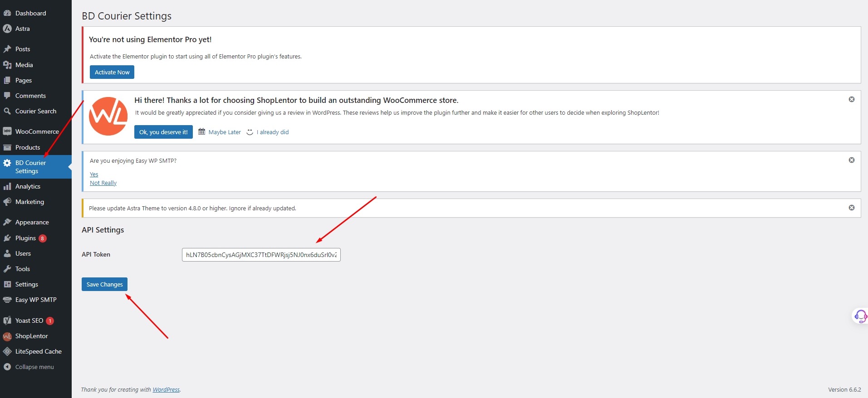Viewport: 868px width, 398px height.
Task: Click the Maybe Later link
Action: (225, 132)
